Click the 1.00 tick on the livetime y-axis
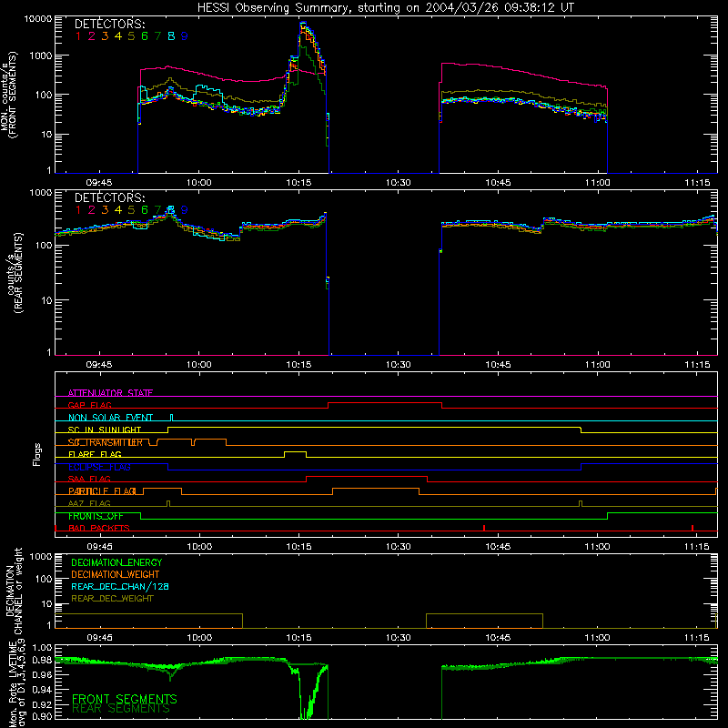 (x=42, y=648)
